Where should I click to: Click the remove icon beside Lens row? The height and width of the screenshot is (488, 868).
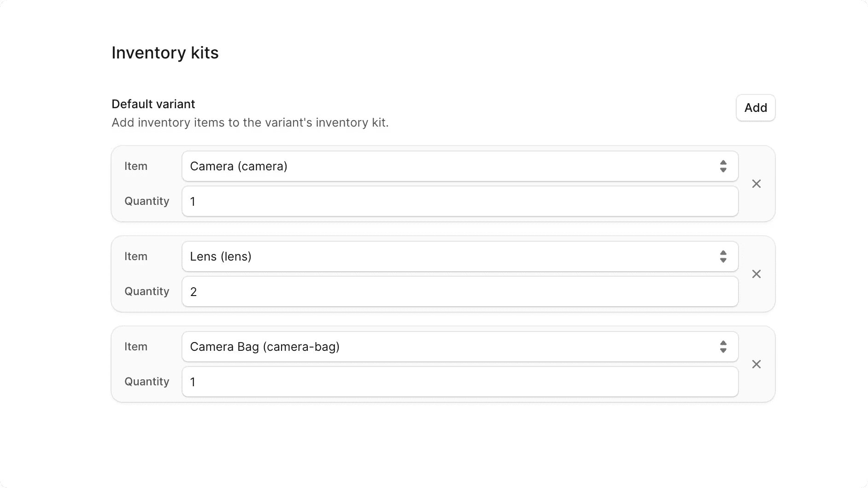[756, 273]
